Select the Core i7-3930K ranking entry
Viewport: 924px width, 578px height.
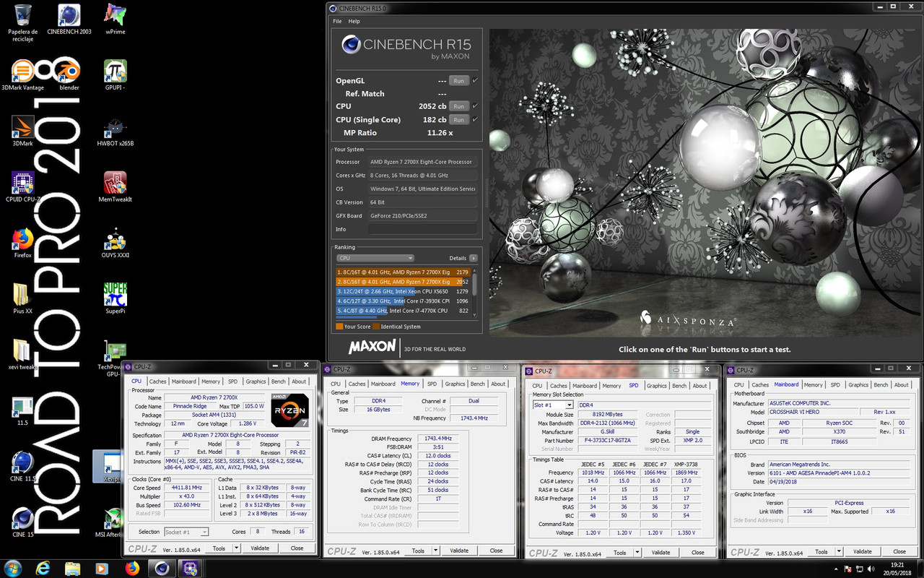tap(404, 301)
